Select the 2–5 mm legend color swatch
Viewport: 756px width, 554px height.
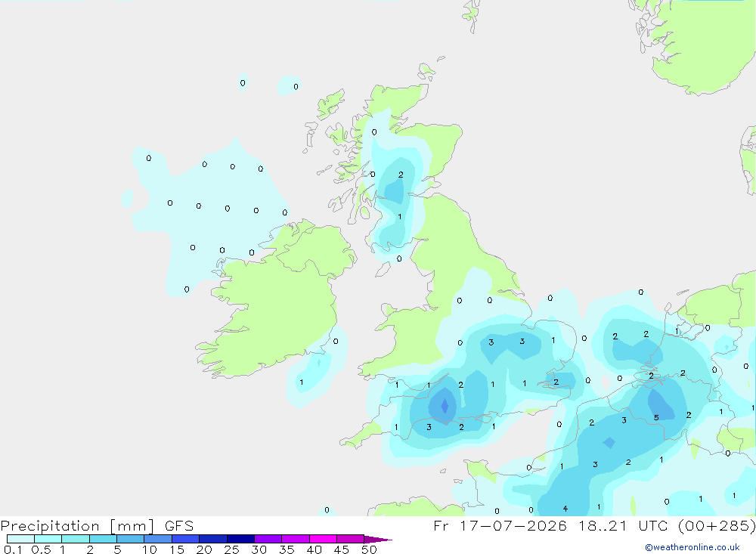pyautogui.click(x=103, y=539)
